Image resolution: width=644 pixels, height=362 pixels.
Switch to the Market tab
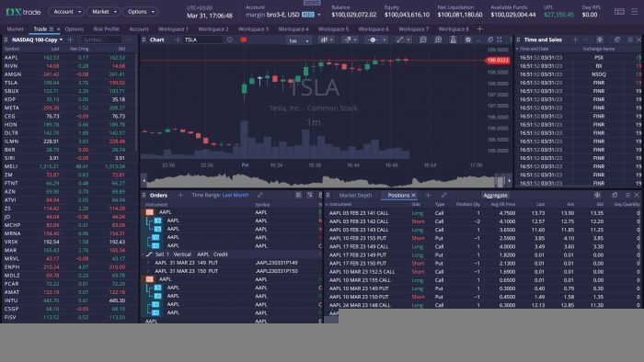pos(16,29)
